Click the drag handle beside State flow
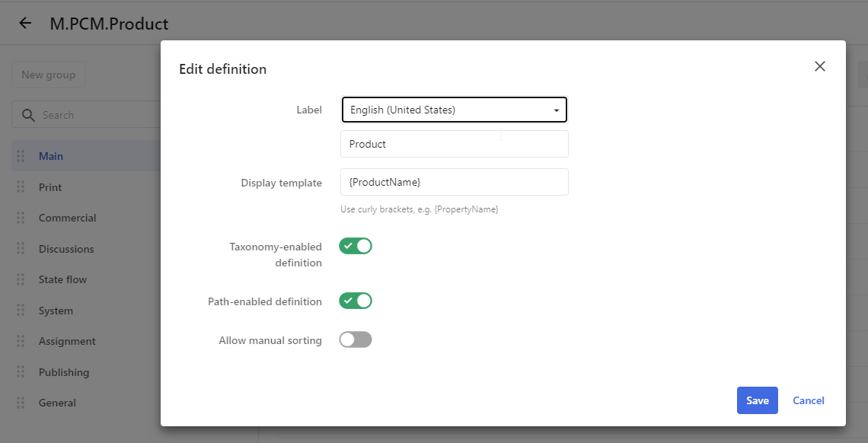This screenshot has height=443, width=868. click(x=21, y=279)
